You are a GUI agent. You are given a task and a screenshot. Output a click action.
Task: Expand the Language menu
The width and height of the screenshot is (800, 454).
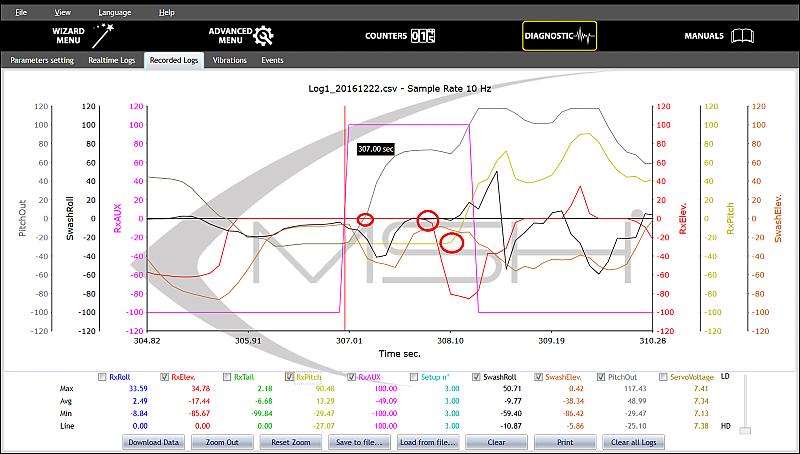click(x=114, y=12)
